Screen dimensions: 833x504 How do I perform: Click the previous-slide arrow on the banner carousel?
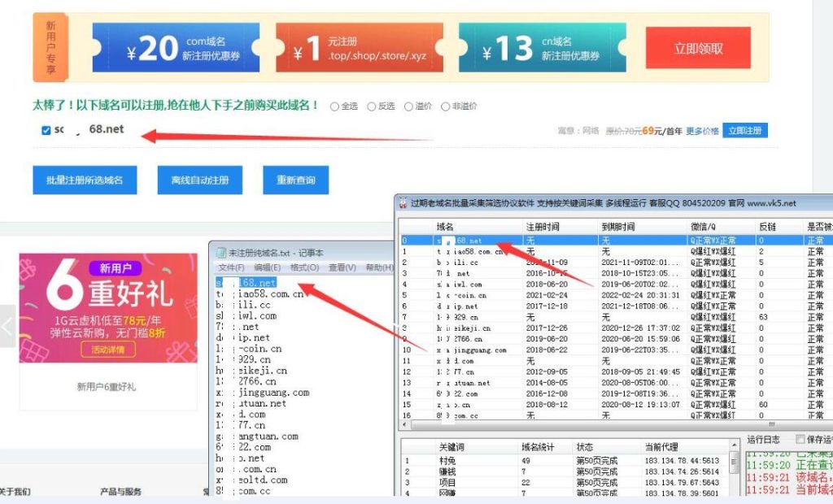[8, 325]
